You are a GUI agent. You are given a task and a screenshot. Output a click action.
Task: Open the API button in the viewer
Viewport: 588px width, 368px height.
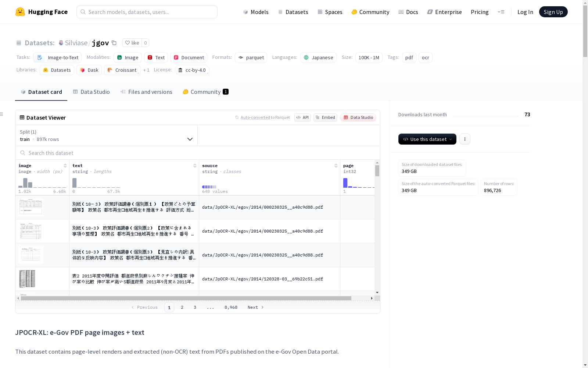302,117
